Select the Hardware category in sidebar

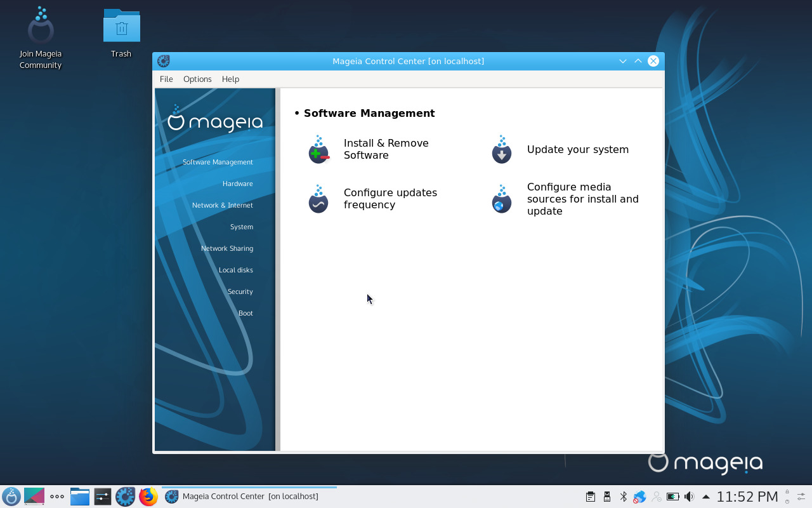pos(237,184)
